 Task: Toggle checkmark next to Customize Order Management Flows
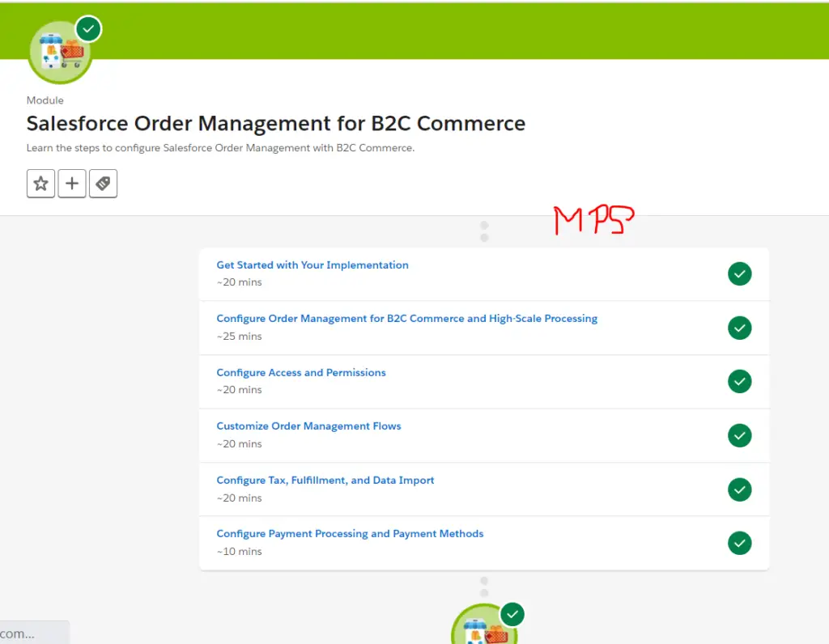point(739,435)
